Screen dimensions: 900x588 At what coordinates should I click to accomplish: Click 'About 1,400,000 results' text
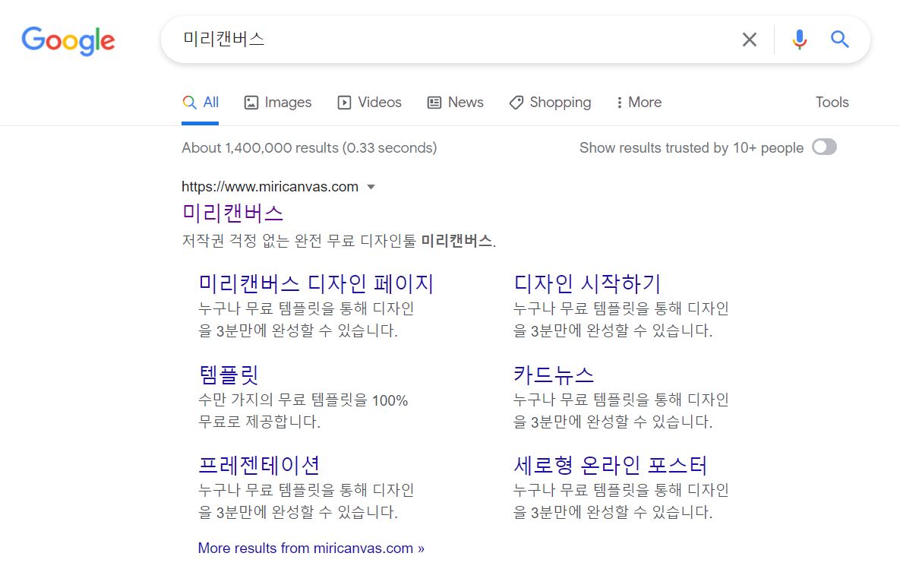tap(309, 147)
